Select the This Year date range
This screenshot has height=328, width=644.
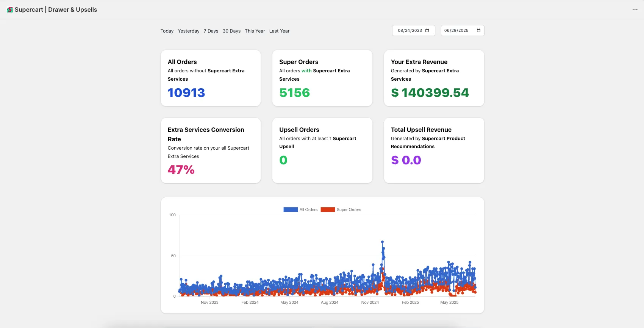pos(255,31)
